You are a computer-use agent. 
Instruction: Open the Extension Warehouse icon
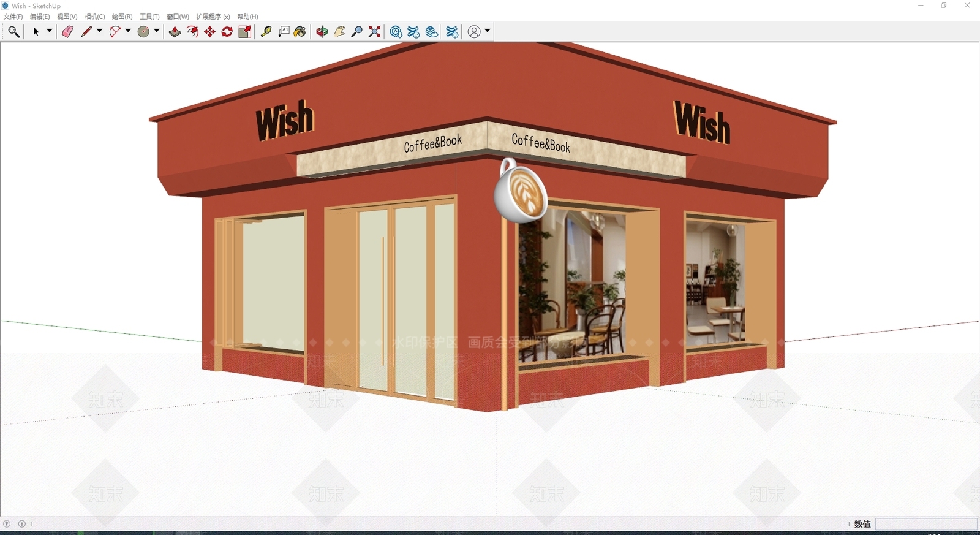414,32
